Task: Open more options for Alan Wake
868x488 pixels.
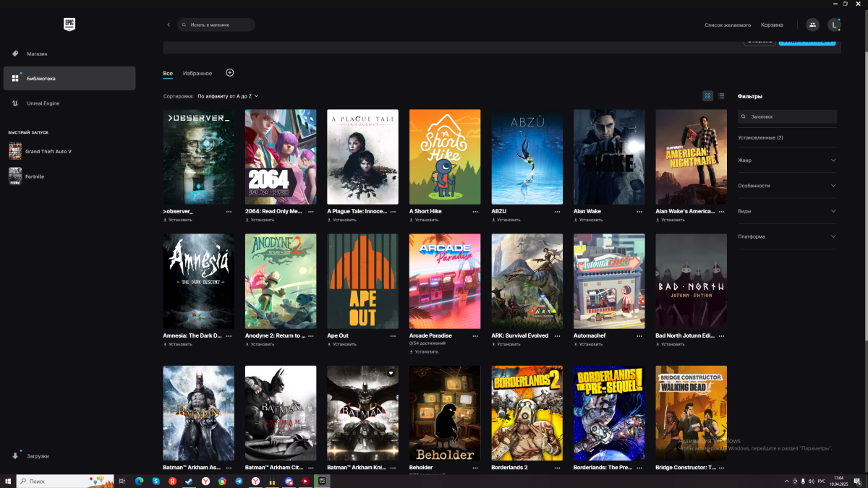Action: pyautogui.click(x=639, y=212)
